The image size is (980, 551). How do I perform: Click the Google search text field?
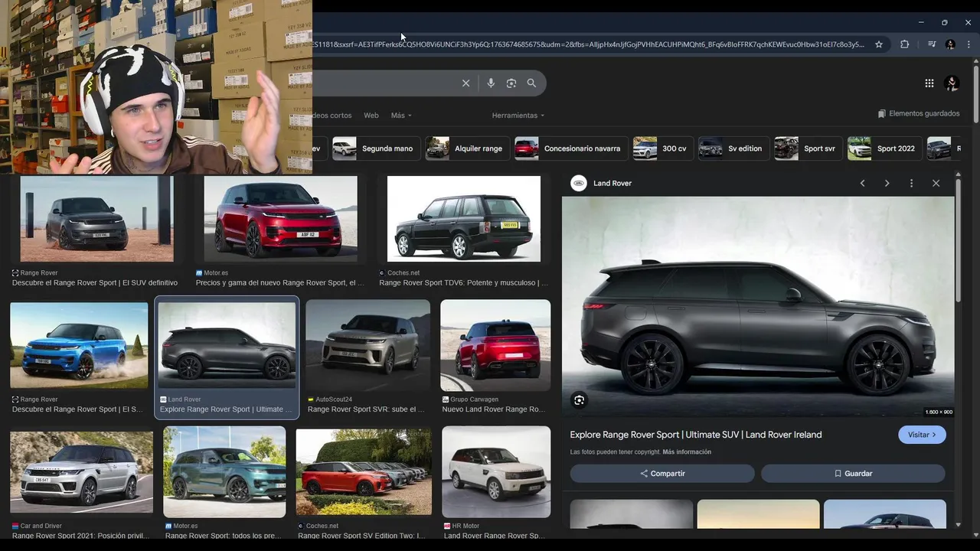pyautogui.click(x=383, y=83)
